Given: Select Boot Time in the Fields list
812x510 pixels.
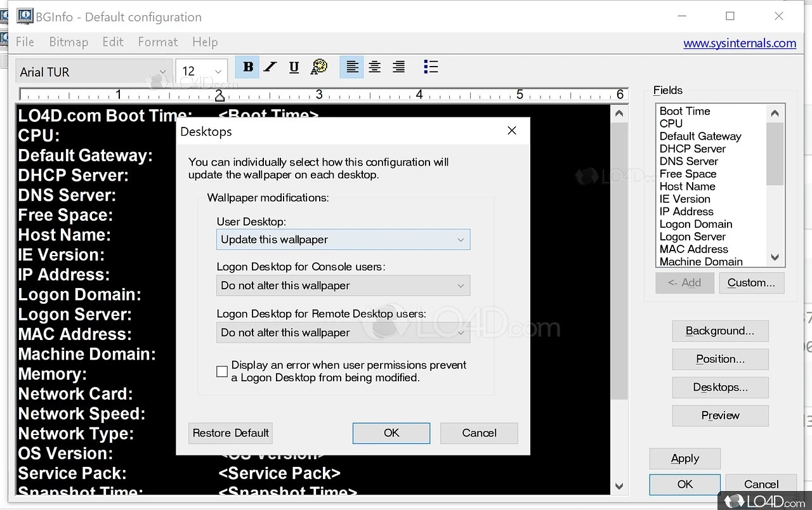Looking at the screenshot, I should (x=684, y=111).
